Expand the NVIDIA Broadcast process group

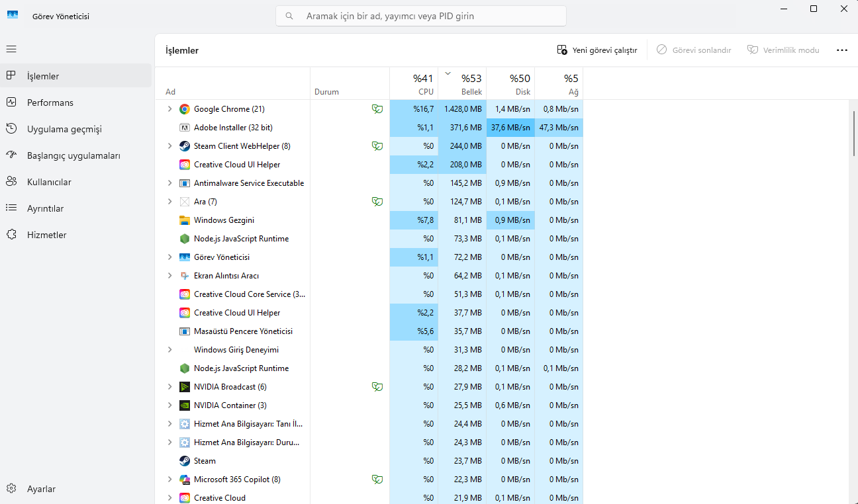169,387
